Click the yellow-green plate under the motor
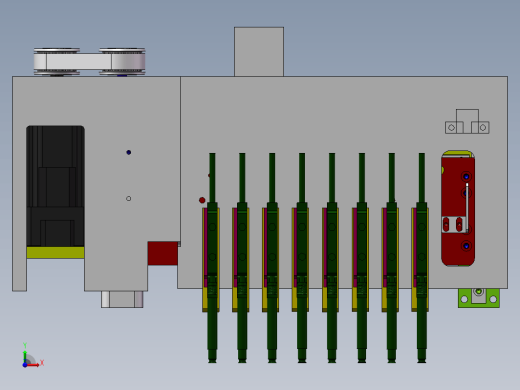Image resolution: width=520 pixels, height=390 pixels. click(55, 252)
